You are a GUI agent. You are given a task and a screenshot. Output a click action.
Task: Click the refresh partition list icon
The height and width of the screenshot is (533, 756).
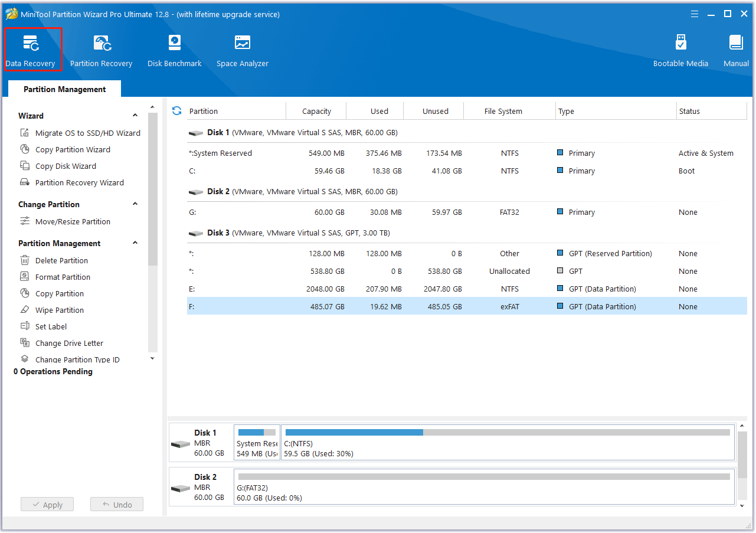(x=176, y=111)
